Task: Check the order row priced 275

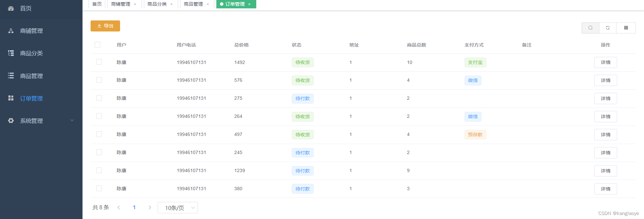Action: click(x=99, y=98)
